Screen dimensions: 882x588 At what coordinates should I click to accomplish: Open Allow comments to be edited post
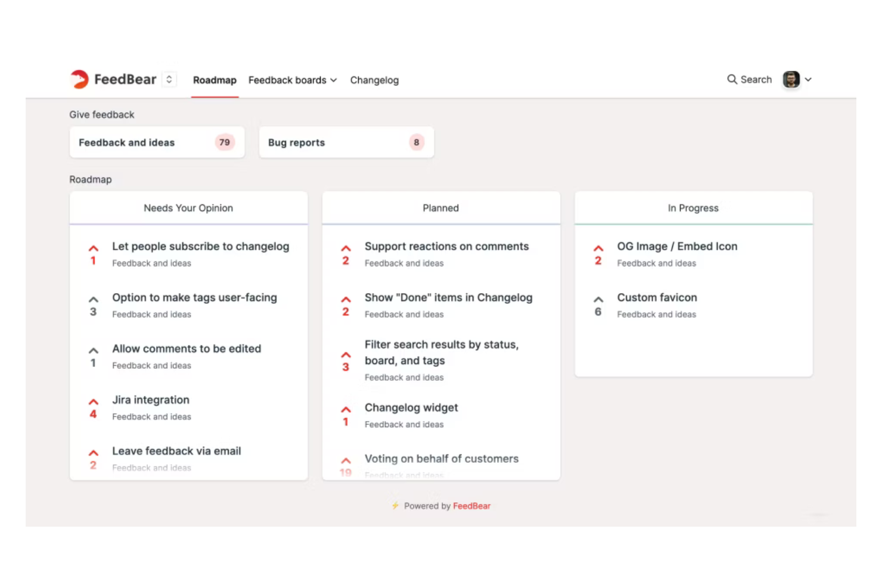point(187,349)
